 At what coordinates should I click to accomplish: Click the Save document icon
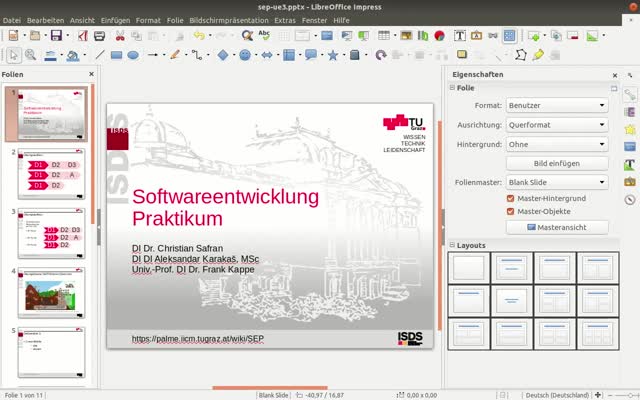[56, 35]
